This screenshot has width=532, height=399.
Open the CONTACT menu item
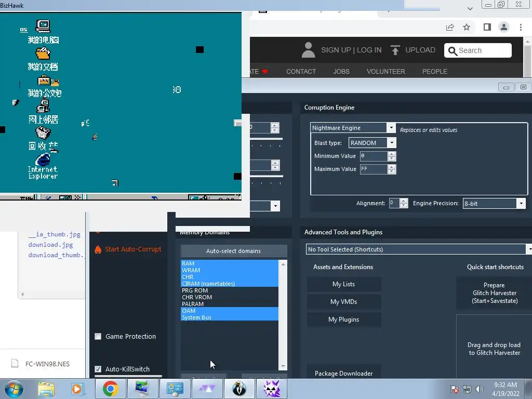coord(301,71)
